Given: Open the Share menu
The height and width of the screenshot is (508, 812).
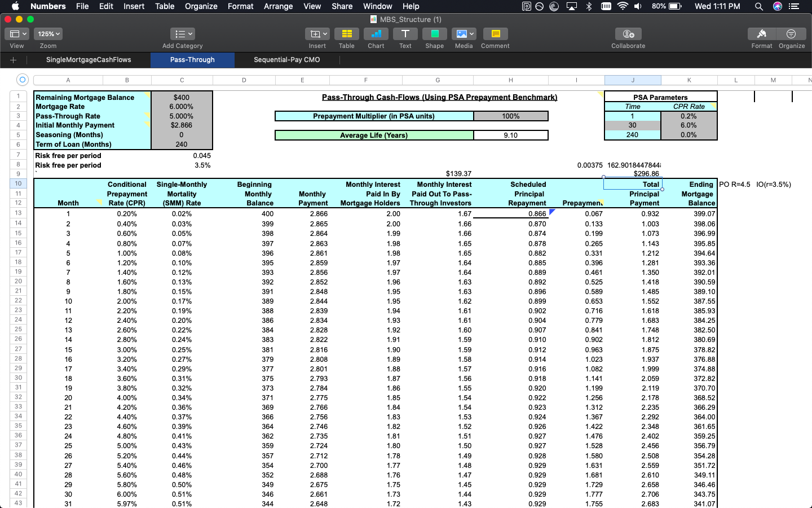Looking at the screenshot, I should [x=342, y=6].
